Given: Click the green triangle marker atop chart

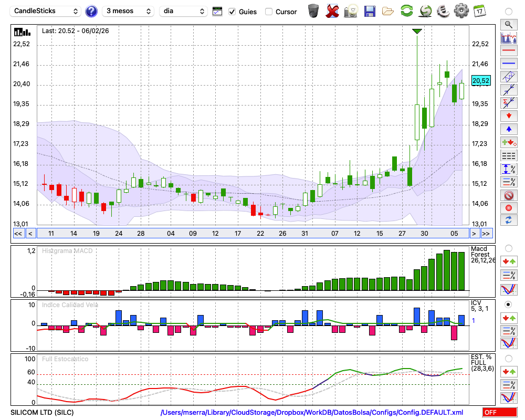Looking at the screenshot, I should (417, 32).
